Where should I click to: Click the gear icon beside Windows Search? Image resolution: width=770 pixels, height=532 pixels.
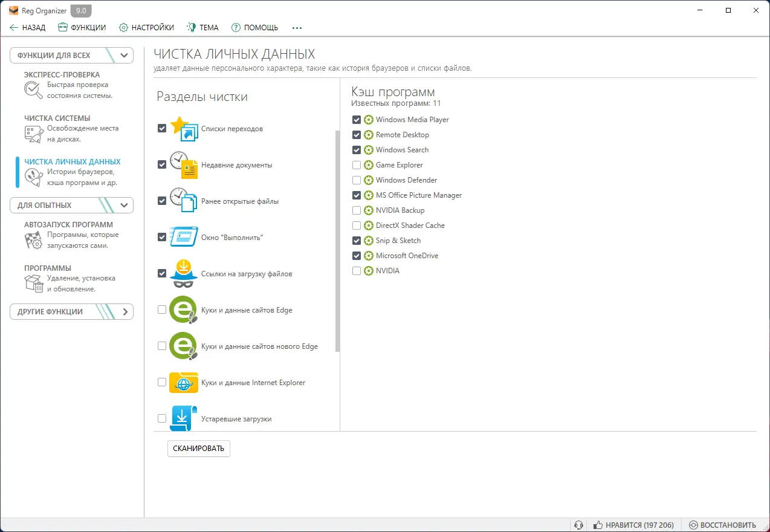tap(369, 150)
